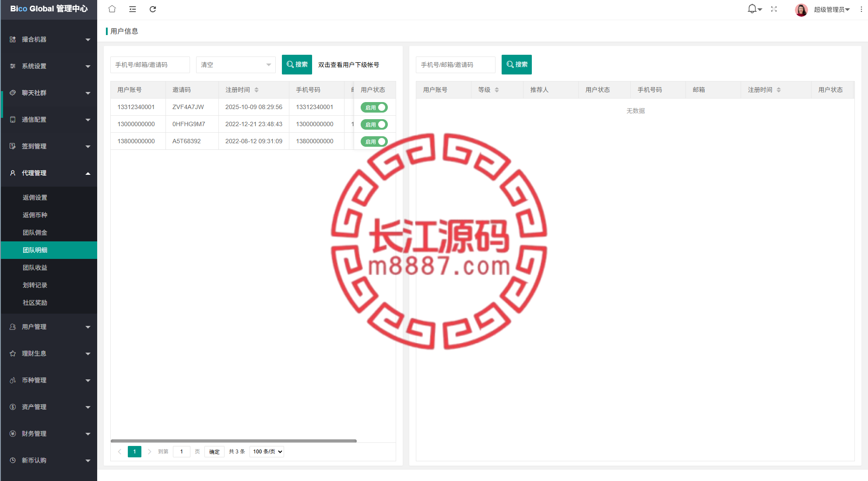868x481 pixels.
Task: Click the 新币认购 clock icon
Action: (13, 460)
